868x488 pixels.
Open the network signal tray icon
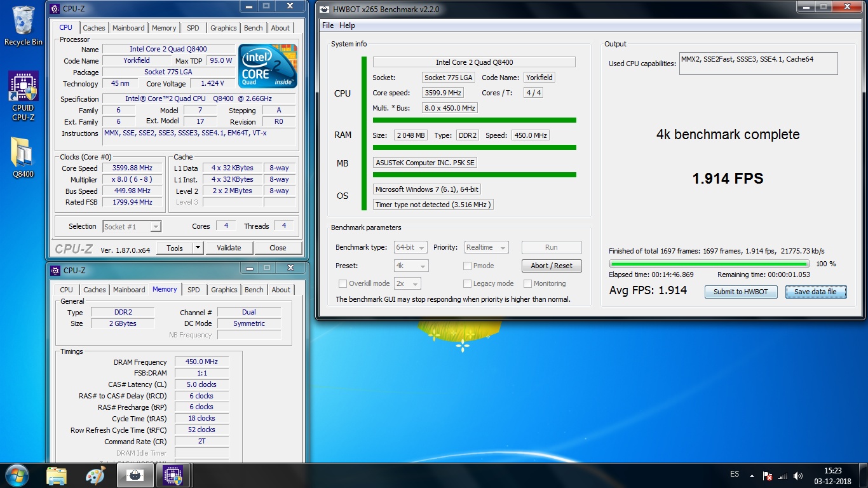[x=783, y=476]
